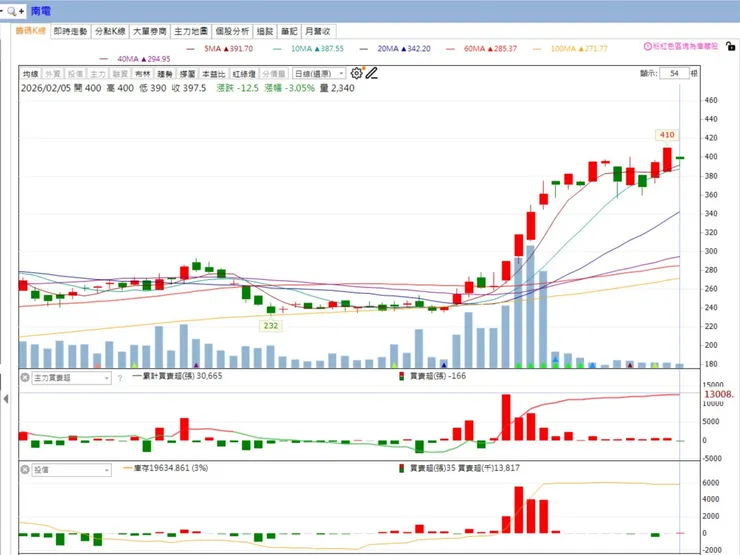The image size is (740, 555).
Task: Click the 410 high price label
Action: coord(667,135)
